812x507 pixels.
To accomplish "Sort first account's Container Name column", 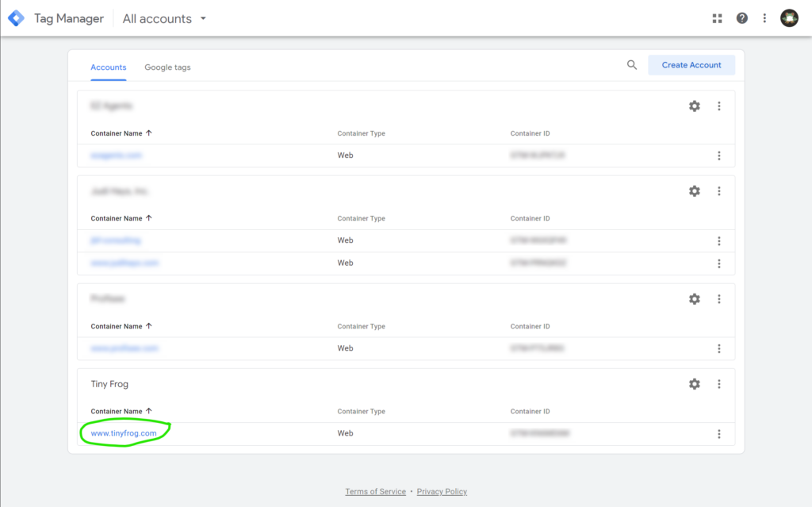I will click(x=121, y=133).
